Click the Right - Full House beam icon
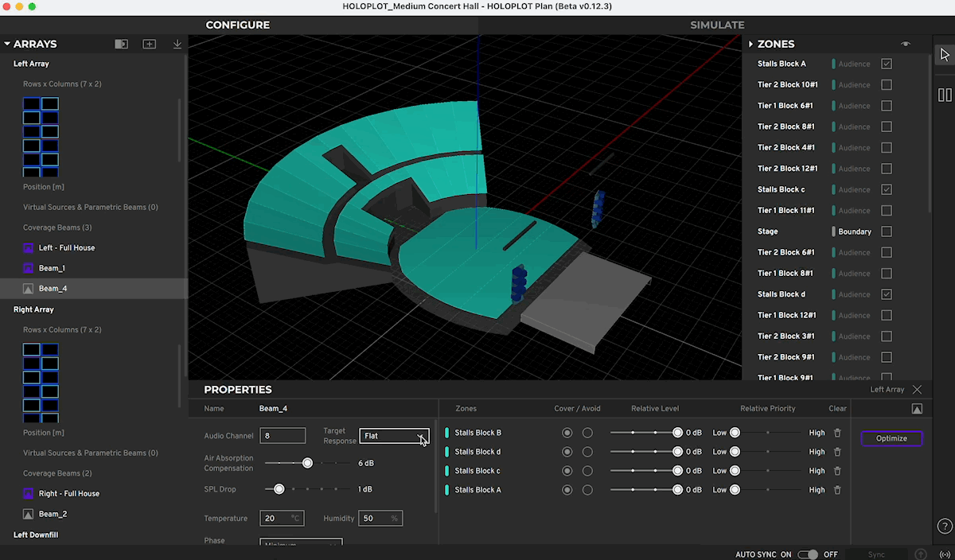The image size is (955, 560). tap(28, 493)
